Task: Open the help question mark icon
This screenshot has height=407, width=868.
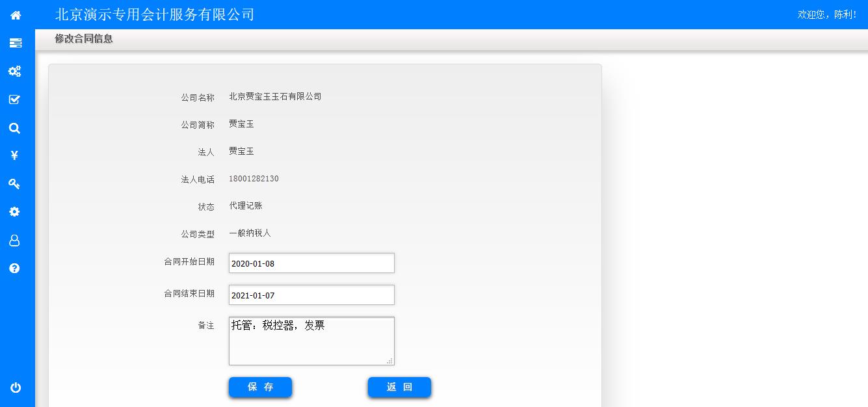Action: 14,269
